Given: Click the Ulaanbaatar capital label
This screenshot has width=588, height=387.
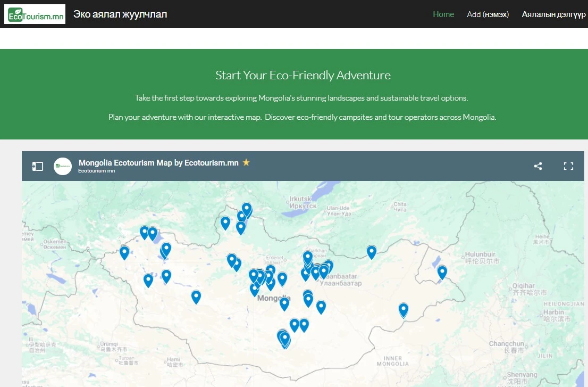Looking at the screenshot, I should tap(340, 279).
